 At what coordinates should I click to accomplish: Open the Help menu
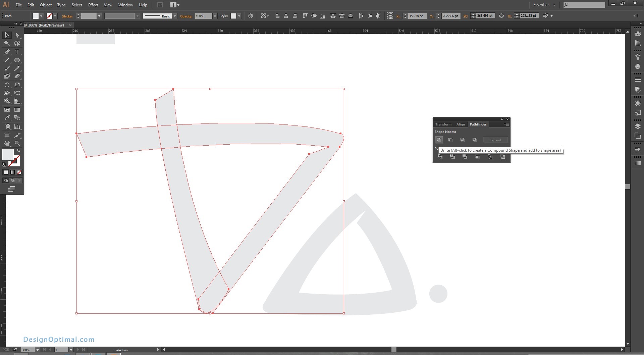coord(143,5)
